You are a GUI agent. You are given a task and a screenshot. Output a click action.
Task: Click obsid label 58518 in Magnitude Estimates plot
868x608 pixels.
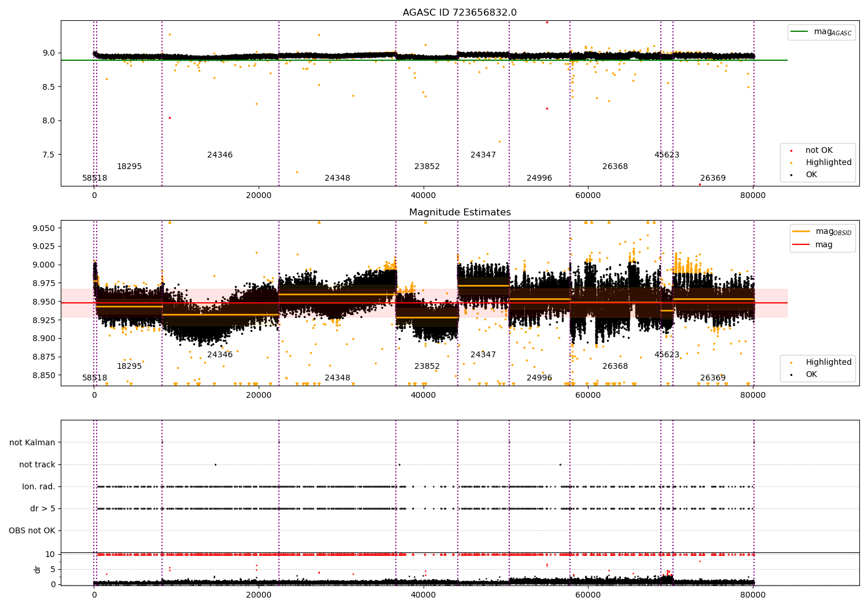pos(94,378)
